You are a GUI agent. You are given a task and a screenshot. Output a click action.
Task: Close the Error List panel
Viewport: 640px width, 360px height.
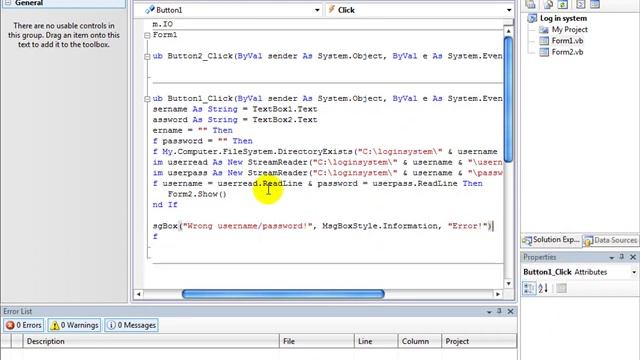[511, 311]
